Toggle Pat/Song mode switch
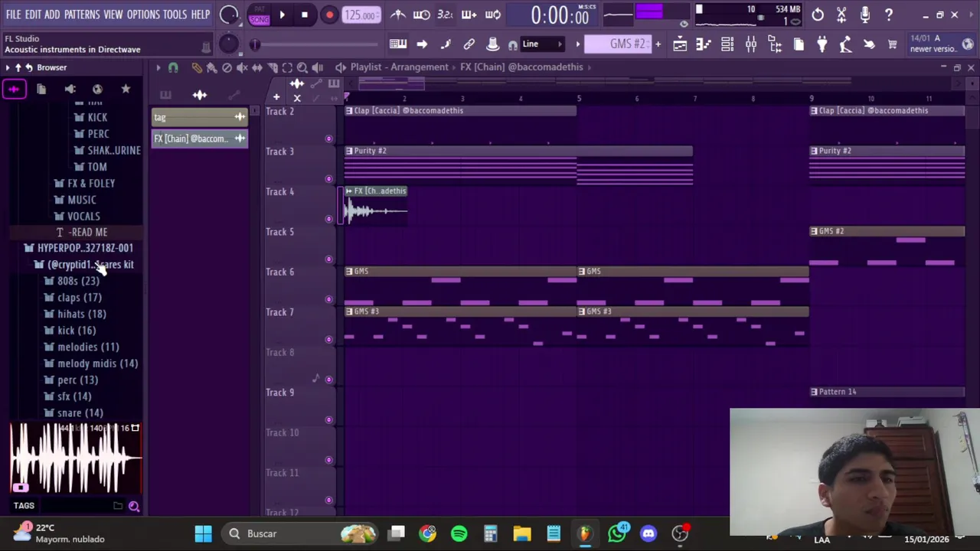 coord(259,15)
